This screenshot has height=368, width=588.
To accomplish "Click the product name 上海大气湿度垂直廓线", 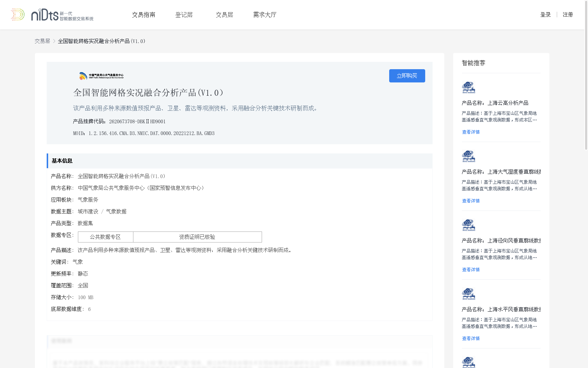I will pyautogui.click(x=514, y=172).
